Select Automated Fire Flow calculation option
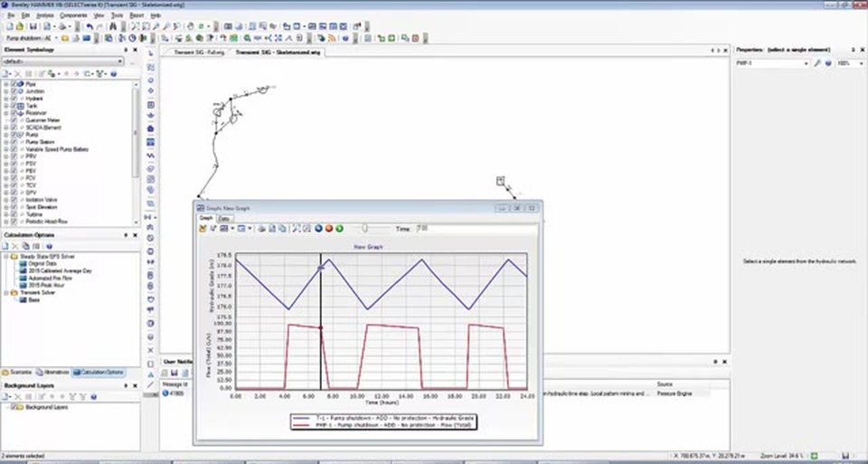Image resolution: width=868 pixels, height=464 pixels. tap(51, 279)
